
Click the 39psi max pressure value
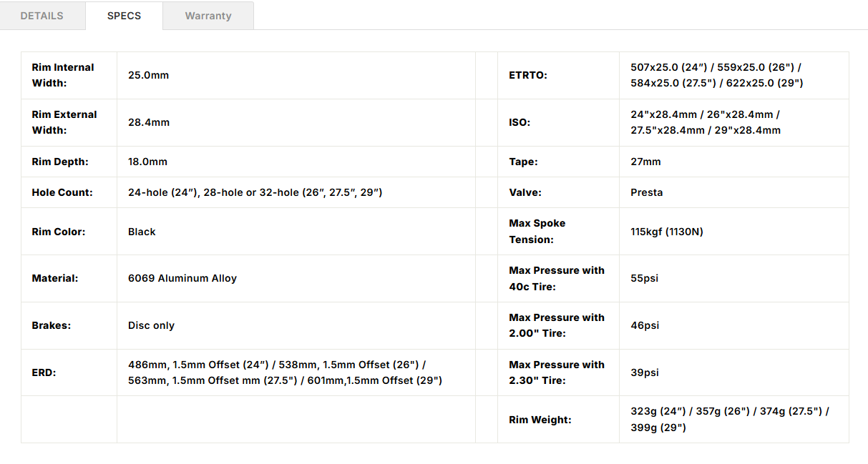point(644,372)
